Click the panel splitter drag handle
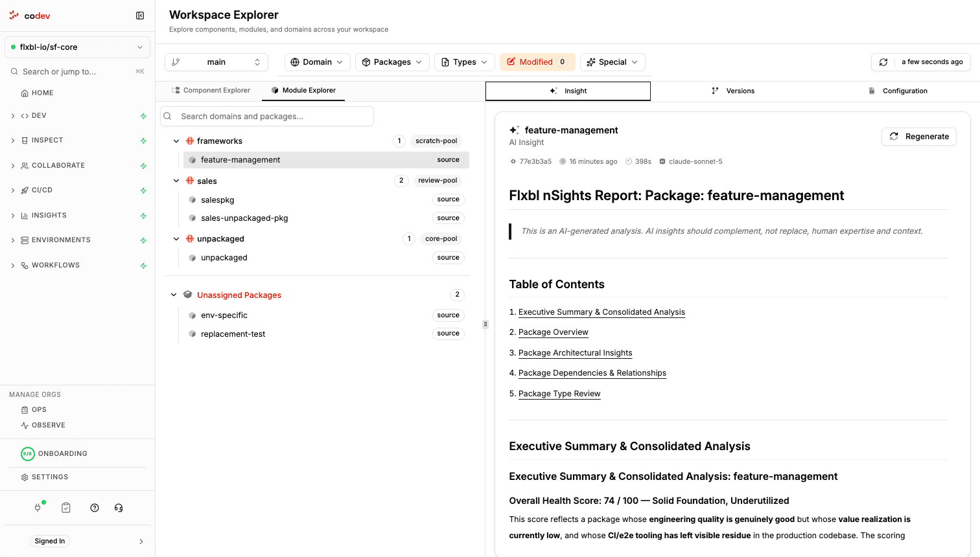This screenshot has height=557, width=980. [485, 324]
